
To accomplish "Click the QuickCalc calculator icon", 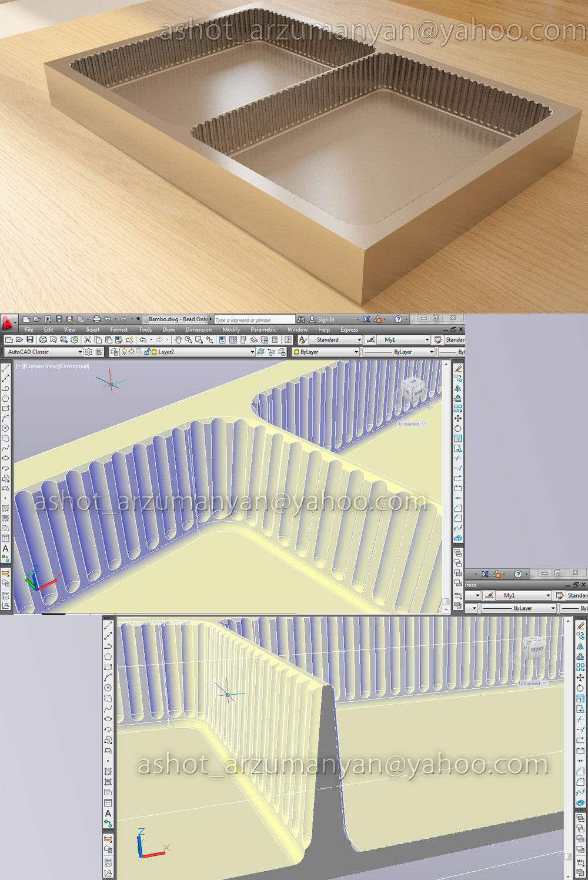I will pos(275,339).
